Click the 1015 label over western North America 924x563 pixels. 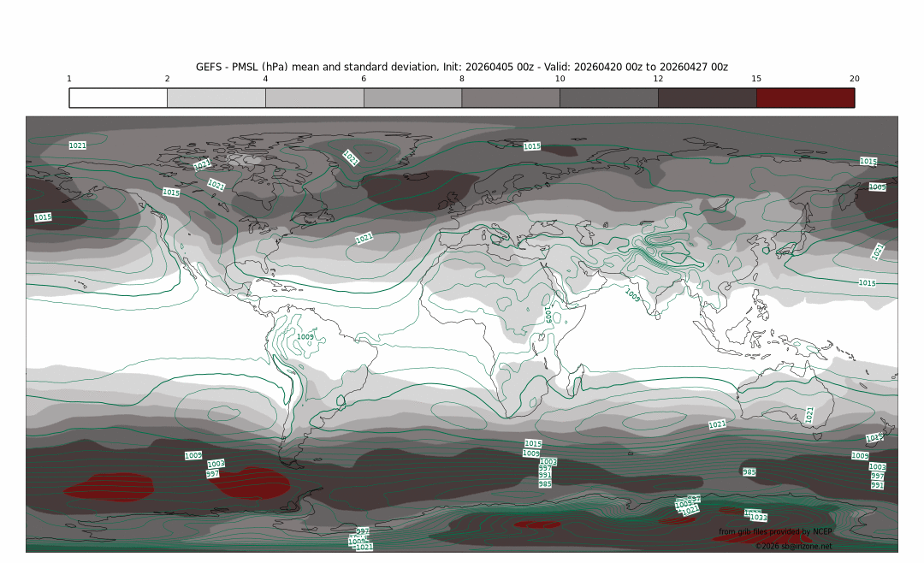point(171,193)
